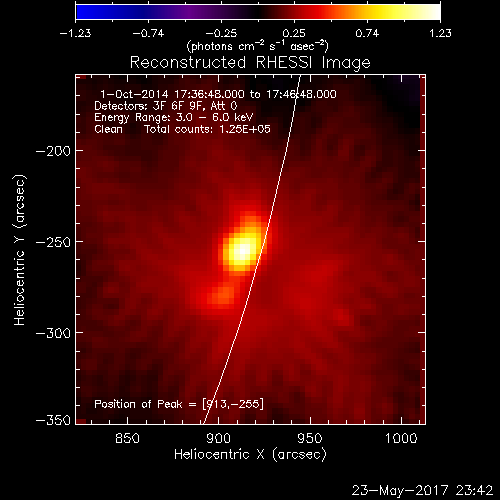
Task: Click the plot title 'Reconstructed RHESSI Image'
Action: point(250,63)
